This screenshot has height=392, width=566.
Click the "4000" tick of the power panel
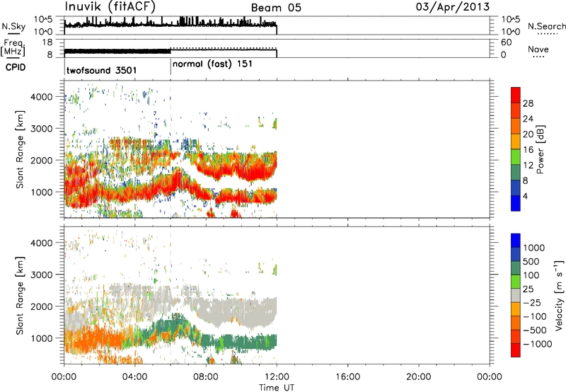(x=42, y=97)
